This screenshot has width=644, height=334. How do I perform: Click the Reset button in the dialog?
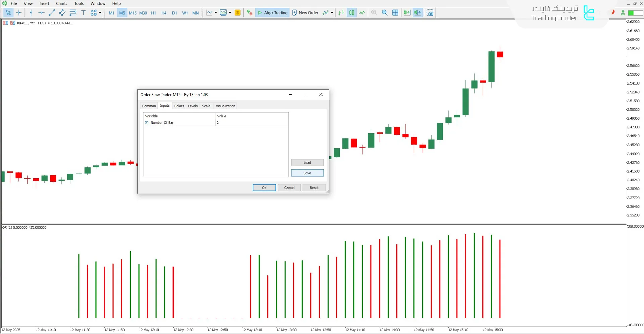click(x=314, y=188)
